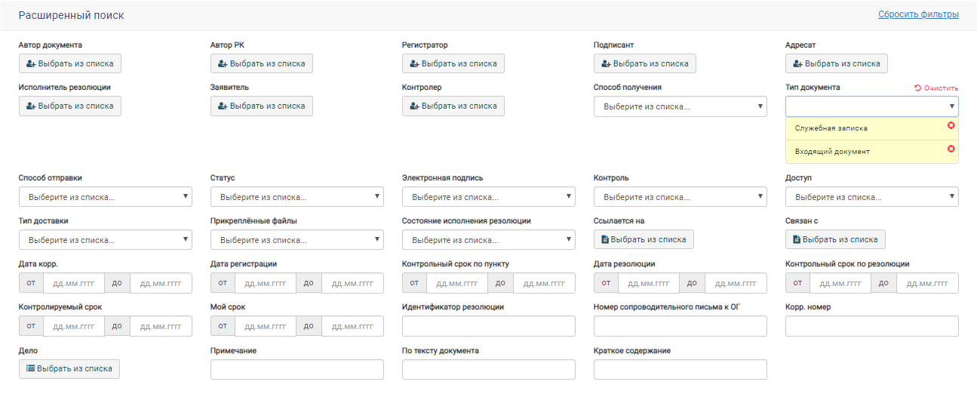Open the 'Тип документа' combo box
This screenshot has width=980, height=394.
coord(871,107)
